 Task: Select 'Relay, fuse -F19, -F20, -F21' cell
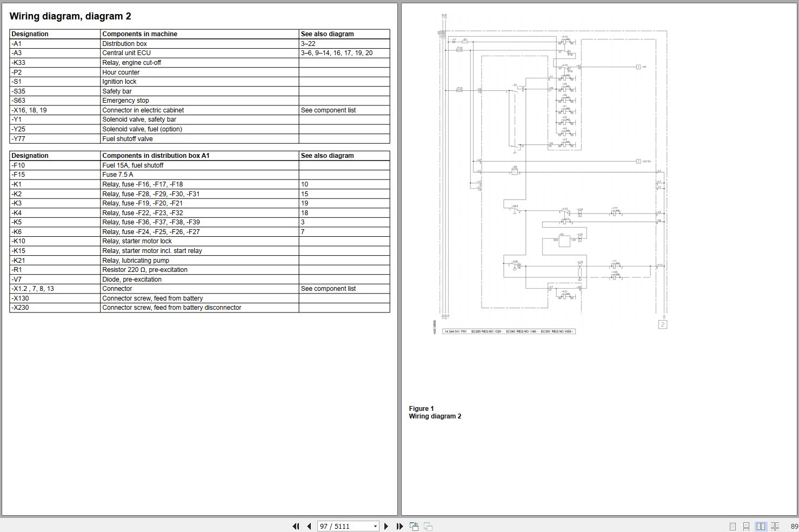pos(199,203)
